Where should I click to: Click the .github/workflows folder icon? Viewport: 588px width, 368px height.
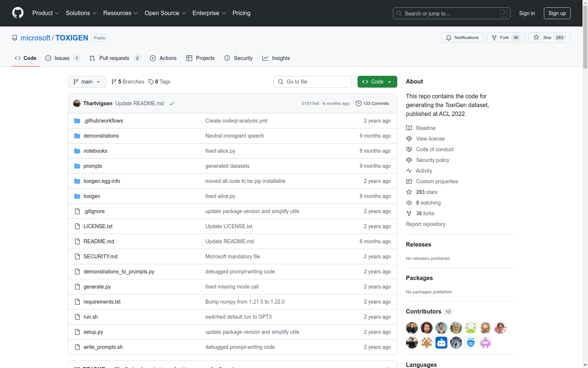[x=77, y=121]
